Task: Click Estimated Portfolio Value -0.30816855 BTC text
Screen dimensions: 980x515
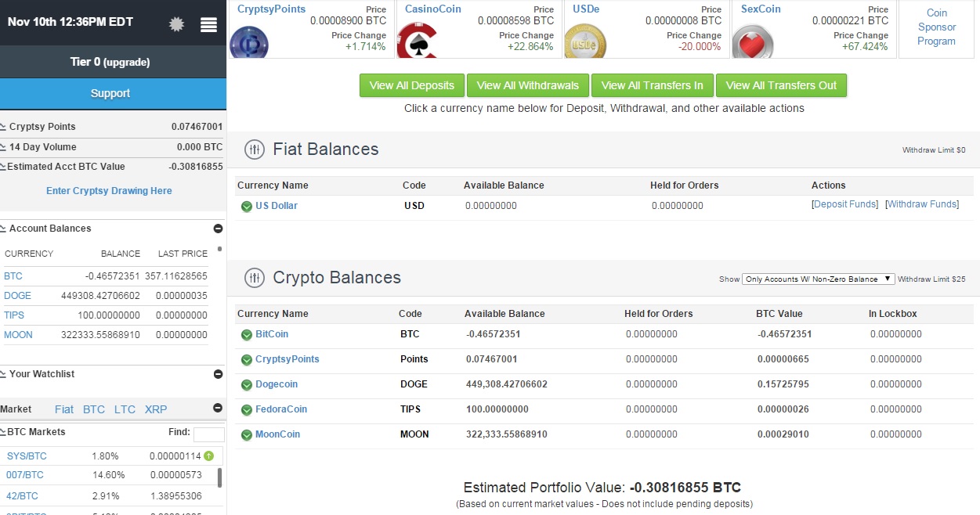Action: click(602, 488)
